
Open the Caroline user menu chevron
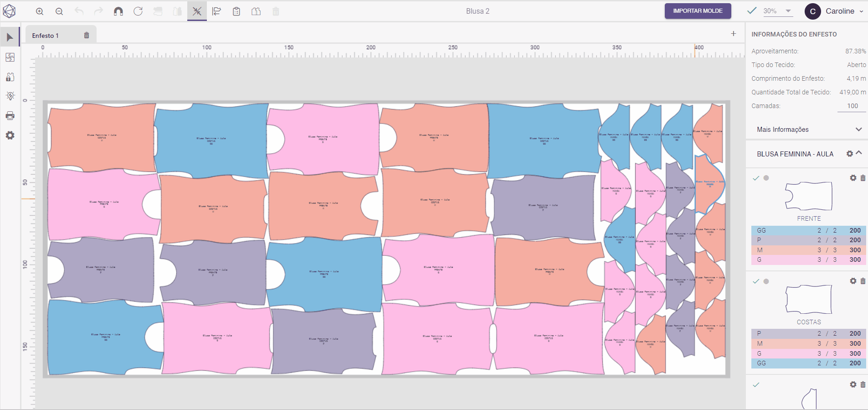[861, 11]
